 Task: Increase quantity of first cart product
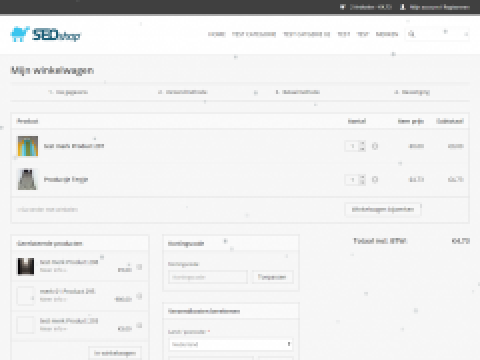pyautogui.click(x=362, y=143)
